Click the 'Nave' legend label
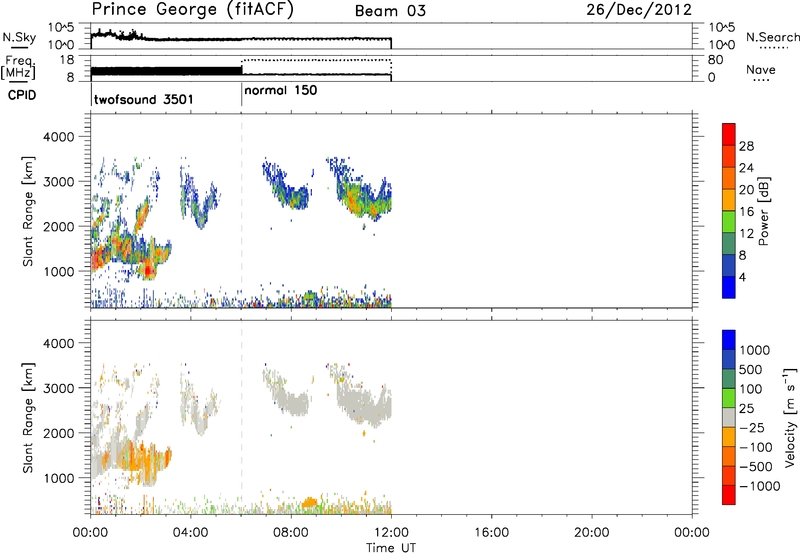The image size is (800, 554). [x=761, y=70]
